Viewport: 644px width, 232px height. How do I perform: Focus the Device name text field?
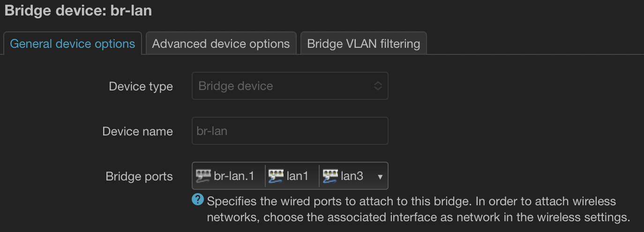coord(290,131)
